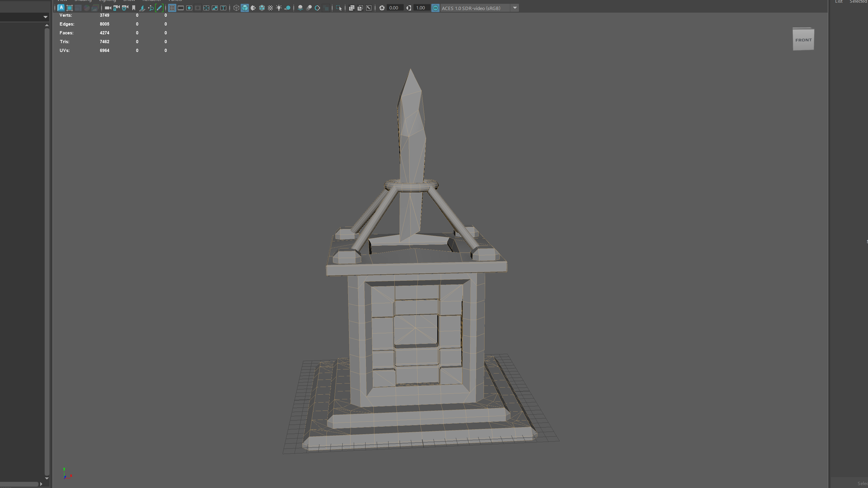Open Camera Attributes icon
Viewport: 868px width, 488px height.
pyautogui.click(x=125, y=8)
